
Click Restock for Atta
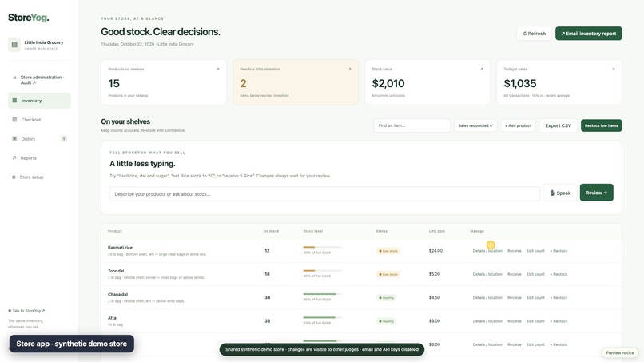[559, 321]
